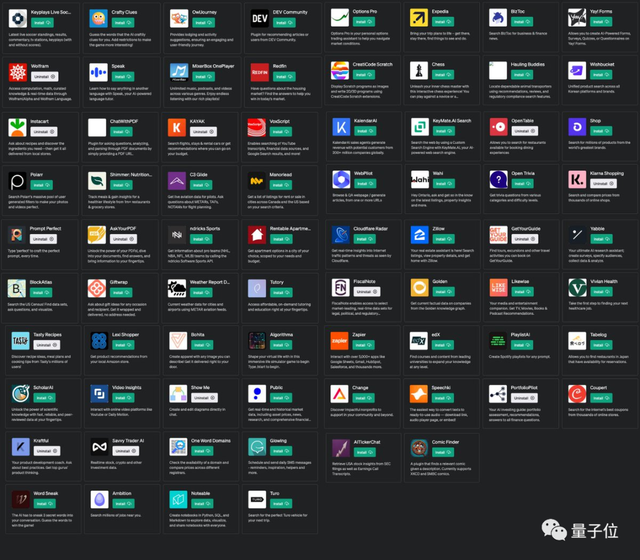This screenshot has height=560, width=640.
Task: Click the edX plugin icon
Action: click(419, 341)
